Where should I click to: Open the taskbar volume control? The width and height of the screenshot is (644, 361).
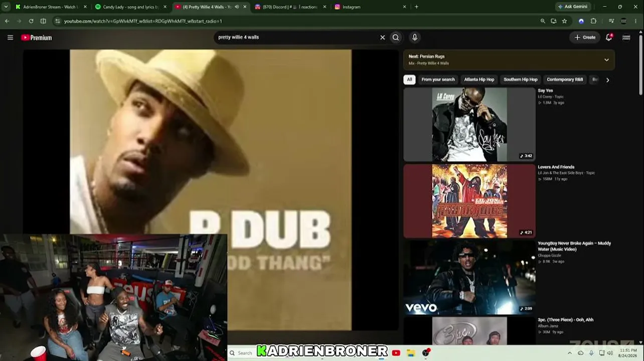610,353
